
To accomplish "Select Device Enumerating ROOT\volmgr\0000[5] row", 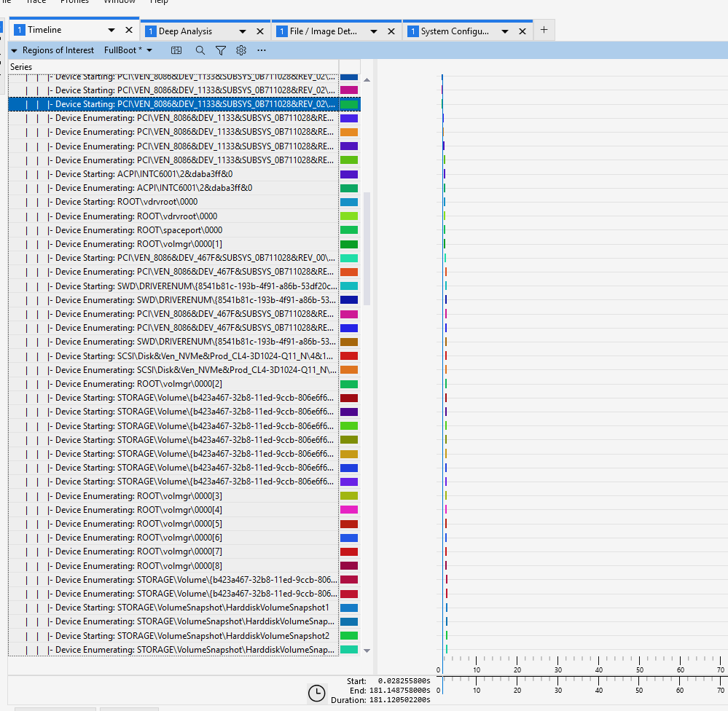I will coord(173,524).
